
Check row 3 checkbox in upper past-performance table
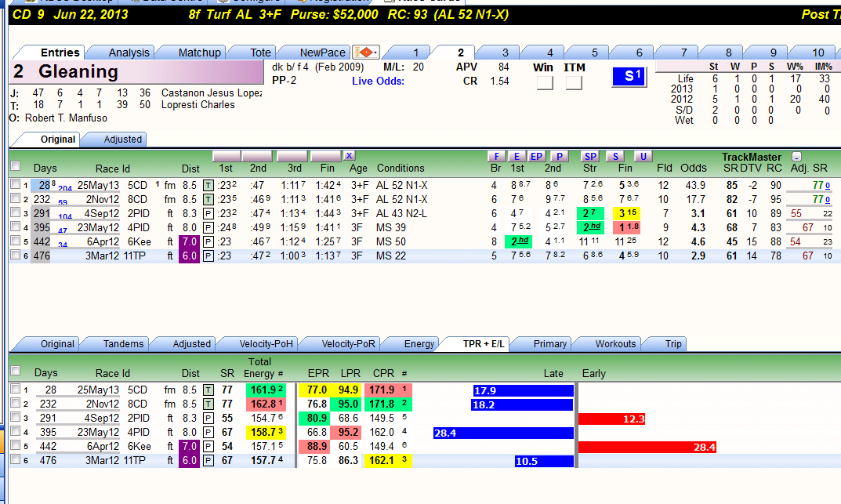(x=15, y=212)
